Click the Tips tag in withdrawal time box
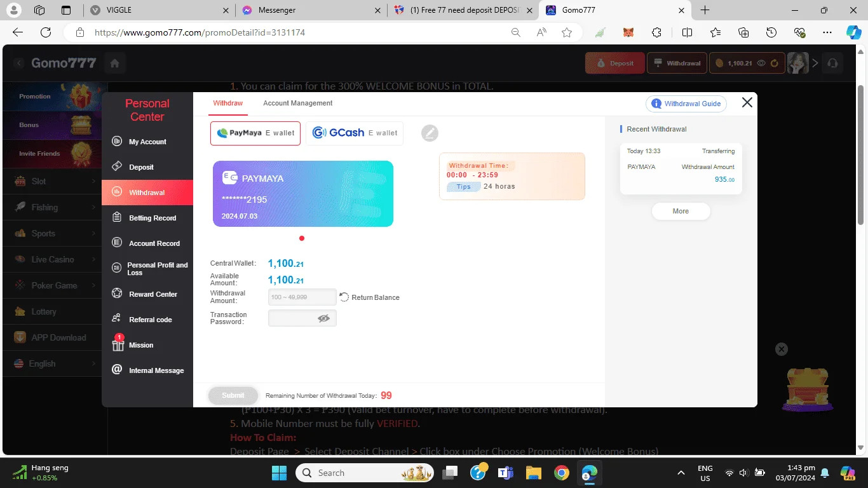 pyautogui.click(x=463, y=187)
